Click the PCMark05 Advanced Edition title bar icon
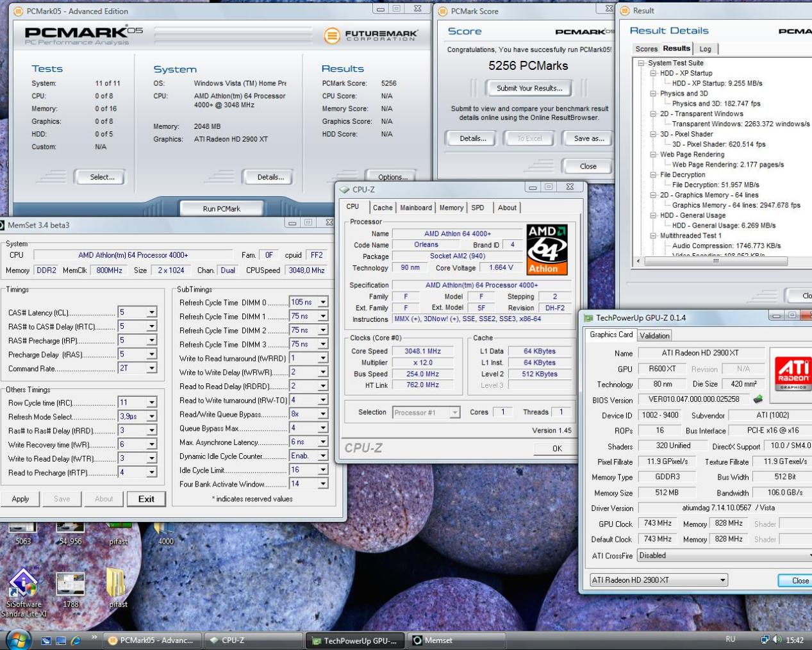The height and width of the screenshot is (650, 812). pyautogui.click(x=19, y=11)
